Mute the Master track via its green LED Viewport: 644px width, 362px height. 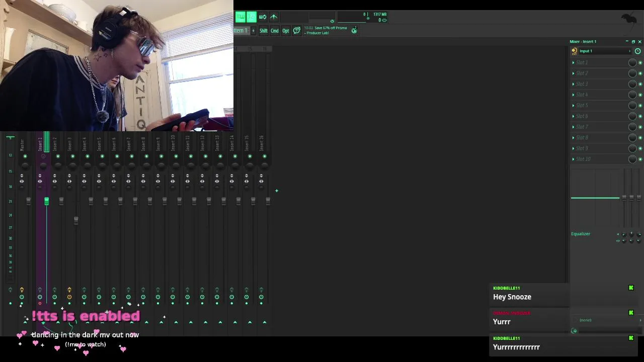tap(25, 156)
